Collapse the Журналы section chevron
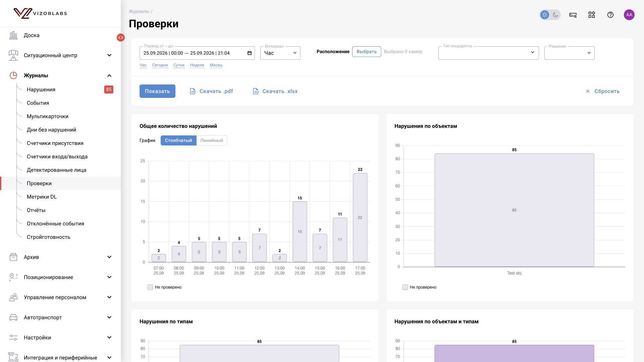The image size is (644, 362). click(x=109, y=75)
